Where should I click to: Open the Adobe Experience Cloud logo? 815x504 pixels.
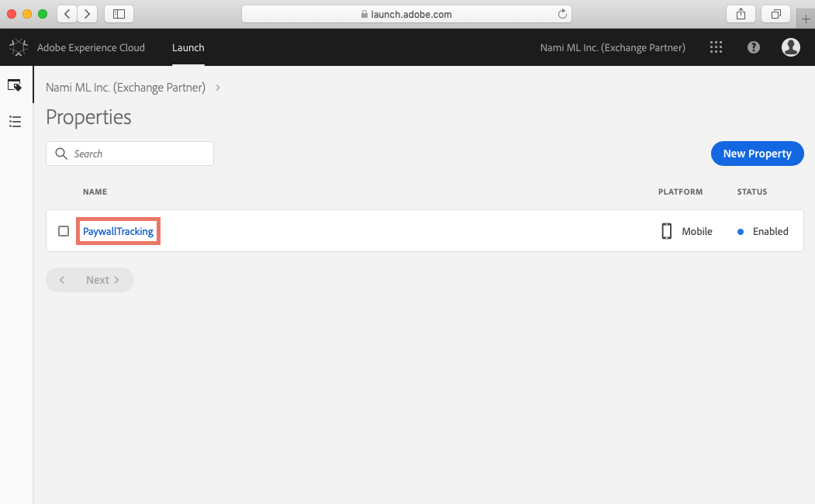coord(19,47)
